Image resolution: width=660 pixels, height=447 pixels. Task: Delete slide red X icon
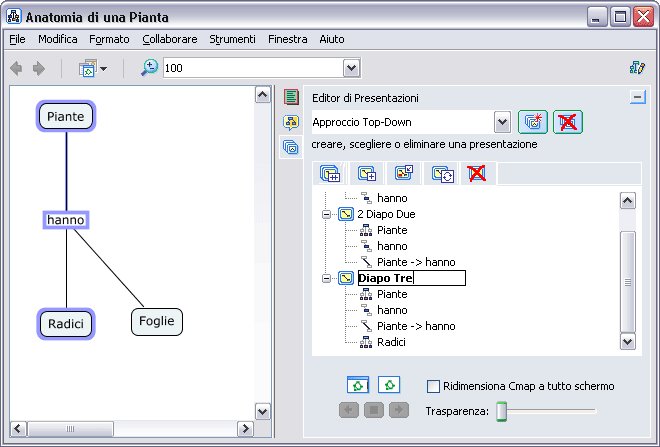coord(476,173)
